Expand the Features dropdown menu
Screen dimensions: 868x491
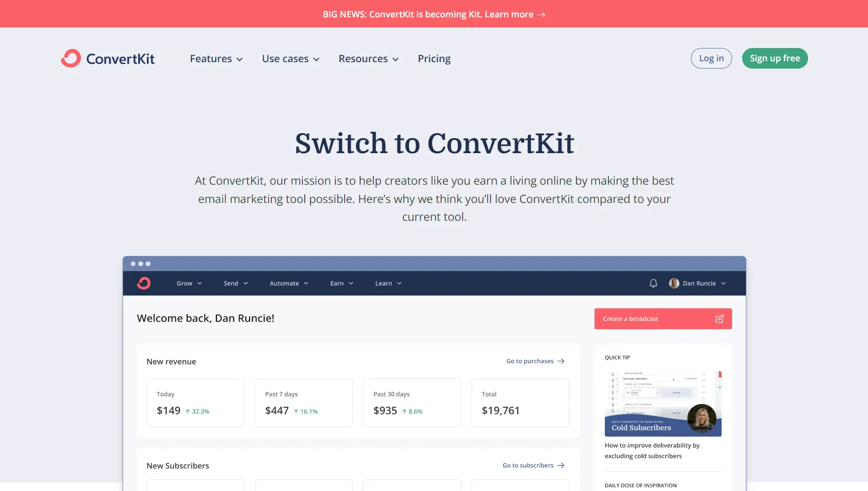click(x=216, y=59)
